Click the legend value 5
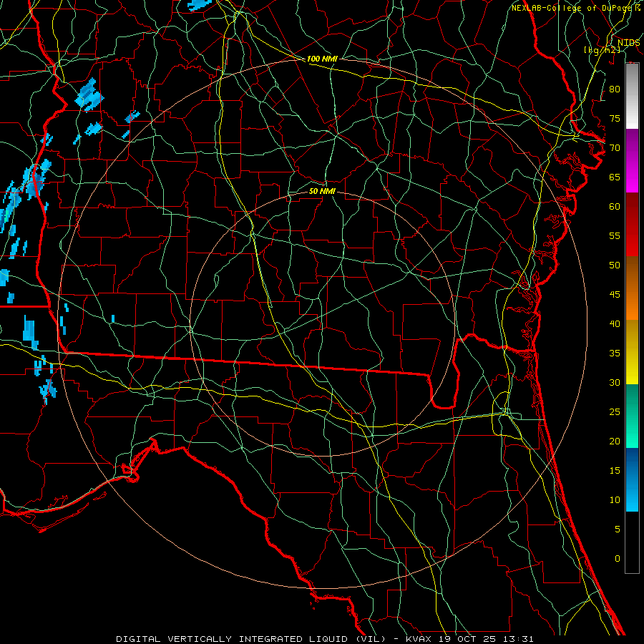This screenshot has height=644, width=644. click(x=618, y=529)
